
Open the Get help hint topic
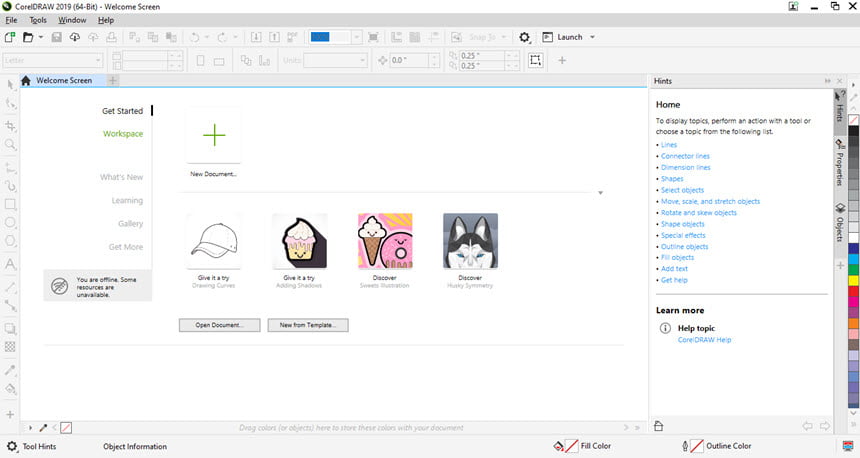(674, 280)
